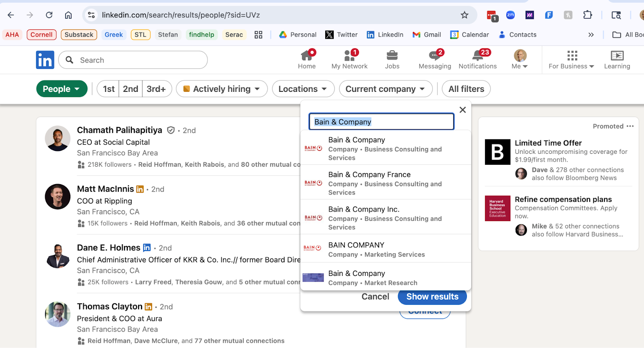
Task: Expand the Locations filter
Action: tap(303, 89)
